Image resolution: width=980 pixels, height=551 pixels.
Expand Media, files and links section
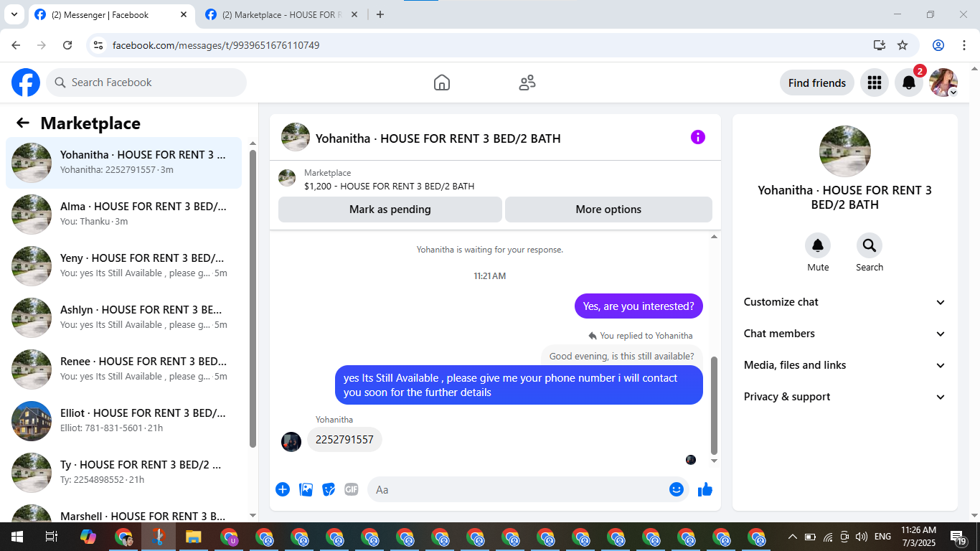coord(845,365)
